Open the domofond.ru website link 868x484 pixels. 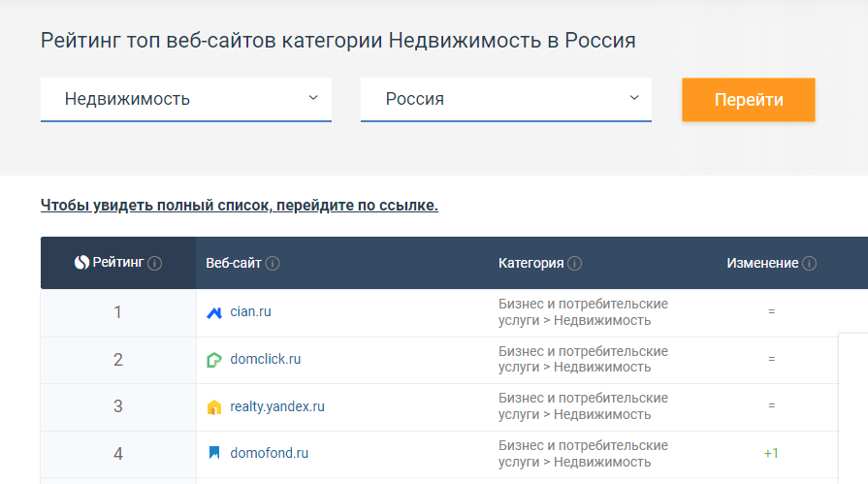coord(269,453)
